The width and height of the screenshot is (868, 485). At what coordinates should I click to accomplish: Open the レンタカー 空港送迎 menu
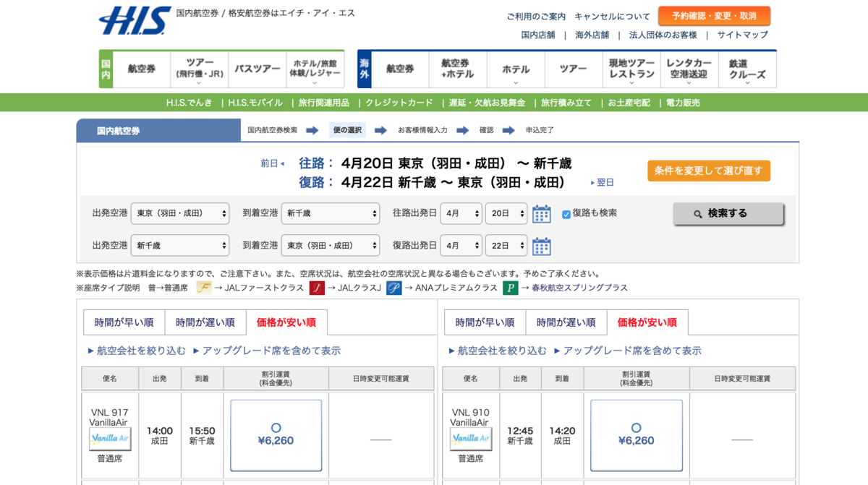tap(689, 69)
